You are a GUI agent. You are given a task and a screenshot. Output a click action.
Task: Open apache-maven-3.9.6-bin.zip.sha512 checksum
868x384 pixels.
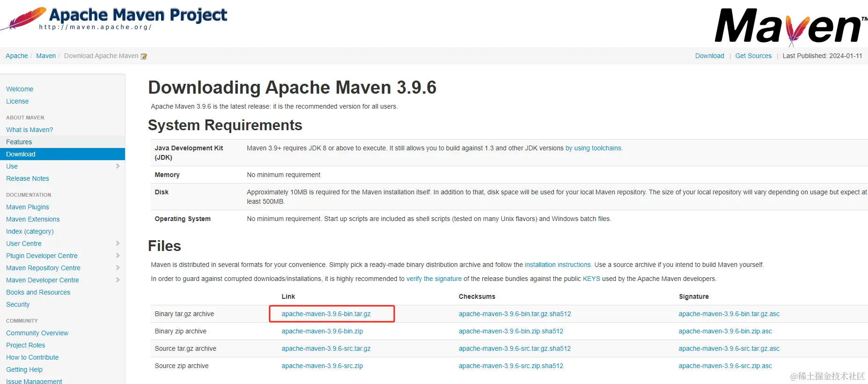tap(511, 331)
